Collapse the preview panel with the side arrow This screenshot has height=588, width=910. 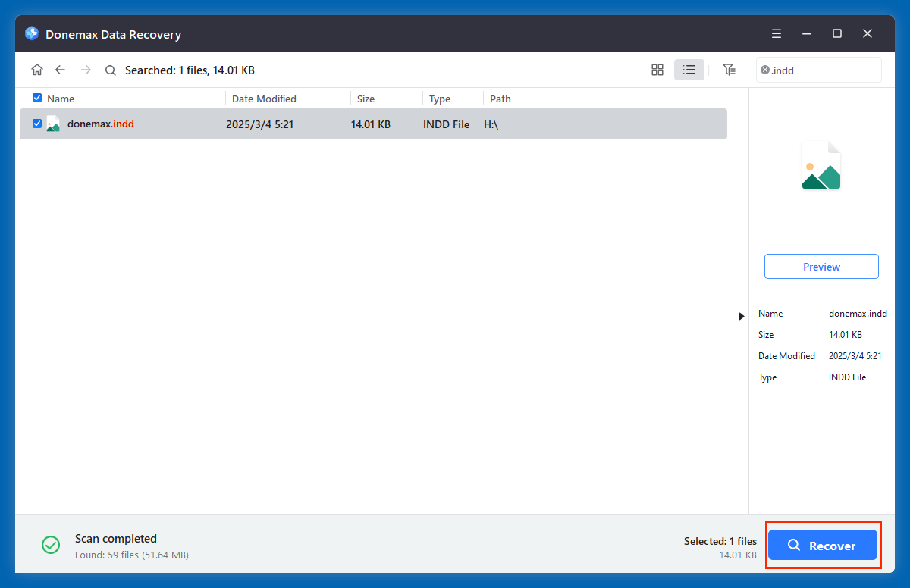(741, 316)
